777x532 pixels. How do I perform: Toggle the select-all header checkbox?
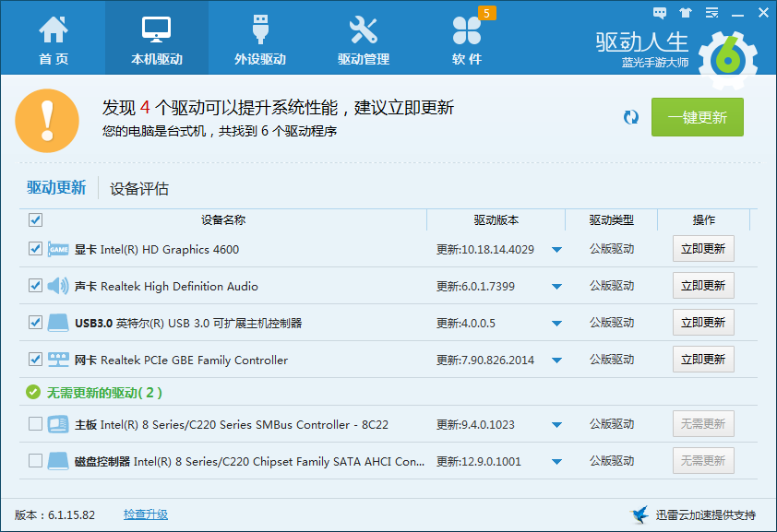(35, 219)
